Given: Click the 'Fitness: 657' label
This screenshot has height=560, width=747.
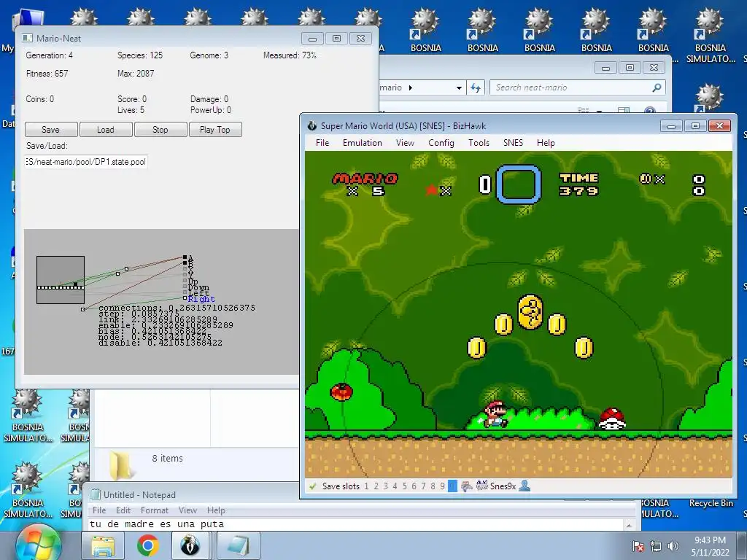Looking at the screenshot, I should (x=47, y=74).
